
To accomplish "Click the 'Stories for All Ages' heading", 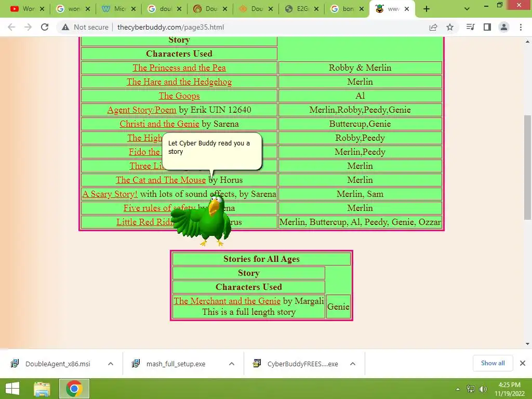I will tap(261, 259).
